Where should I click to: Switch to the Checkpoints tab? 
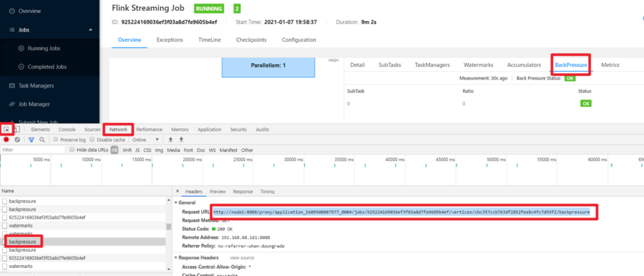tap(251, 40)
